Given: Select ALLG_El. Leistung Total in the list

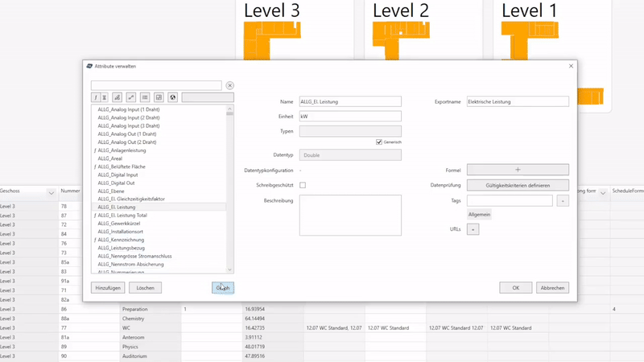Looking at the screenshot, I should tap(122, 215).
